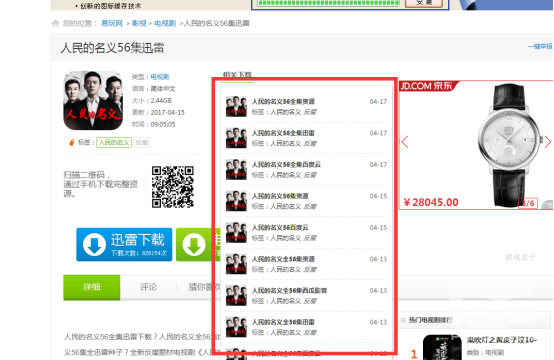Click thumbnail of 人民的名义56全集百度云 row
This screenshot has width=554, height=360.
coord(236,169)
